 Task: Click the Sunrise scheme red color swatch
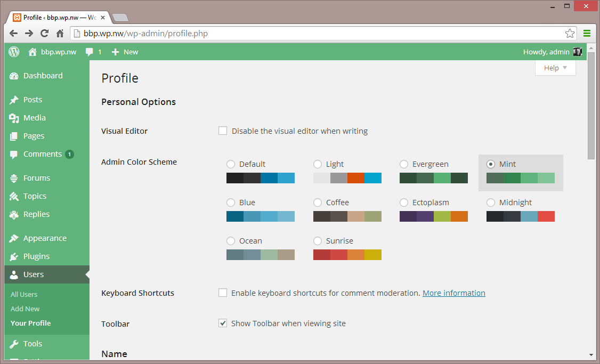click(x=322, y=255)
